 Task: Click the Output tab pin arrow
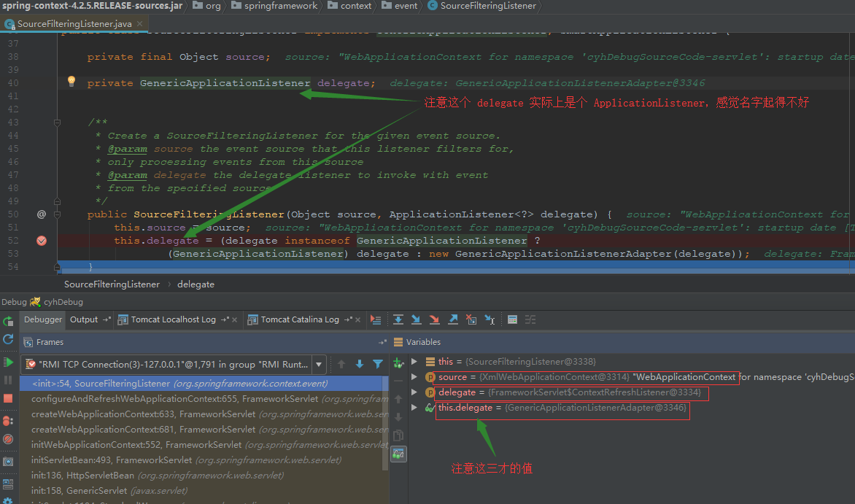pyautogui.click(x=107, y=319)
